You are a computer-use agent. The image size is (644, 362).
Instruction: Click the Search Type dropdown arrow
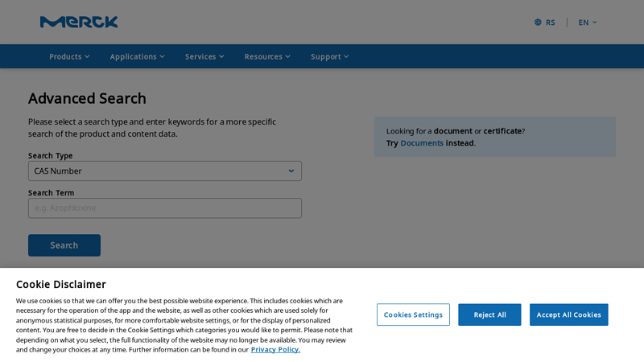pos(291,171)
